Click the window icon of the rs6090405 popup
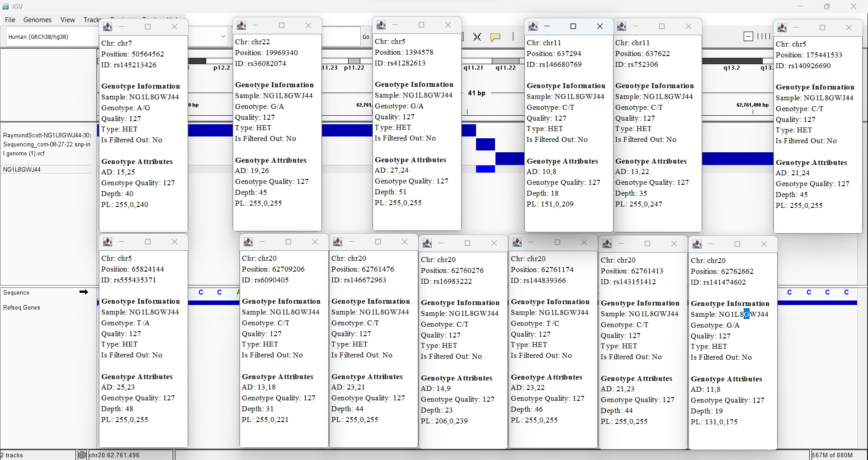Viewport: 868px width, 460px height. coord(248,242)
